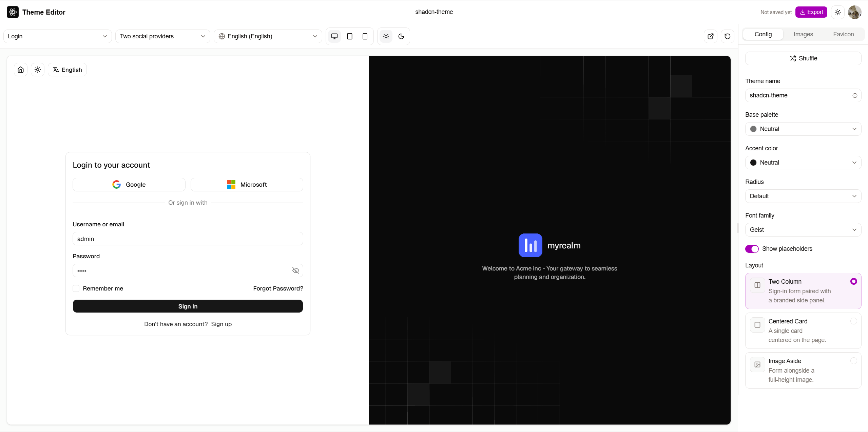Click the Theme Editor app logo

(x=13, y=12)
